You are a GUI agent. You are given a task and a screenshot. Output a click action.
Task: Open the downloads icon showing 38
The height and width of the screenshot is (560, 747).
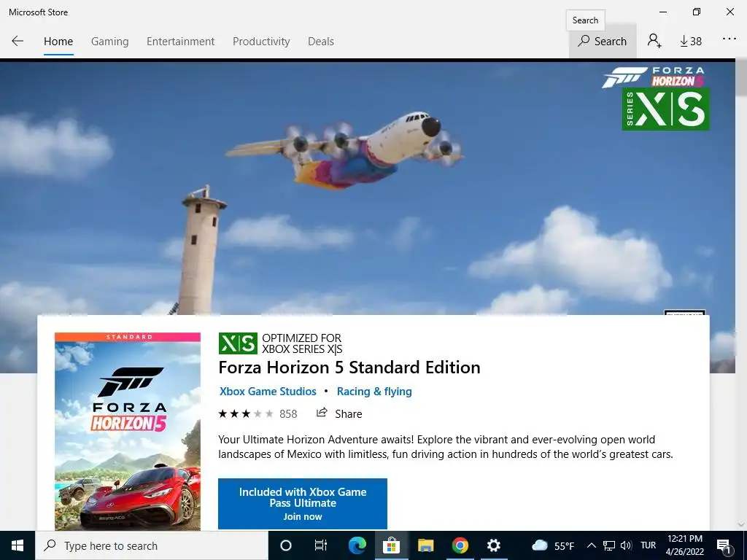coord(691,42)
